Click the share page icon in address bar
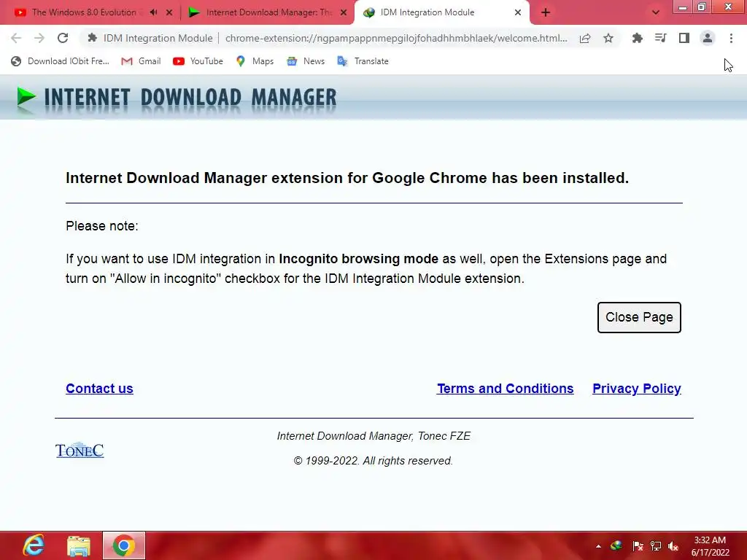 pyautogui.click(x=585, y=38)
